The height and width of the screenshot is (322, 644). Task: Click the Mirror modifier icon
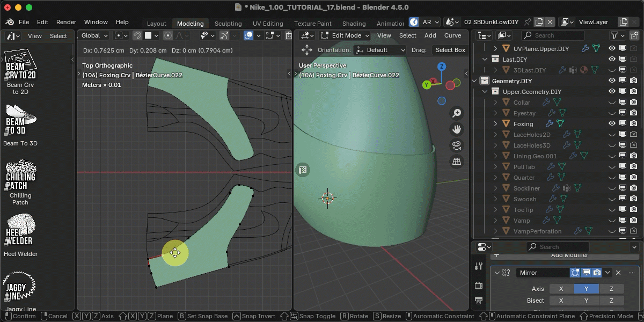tap(506, 273)
